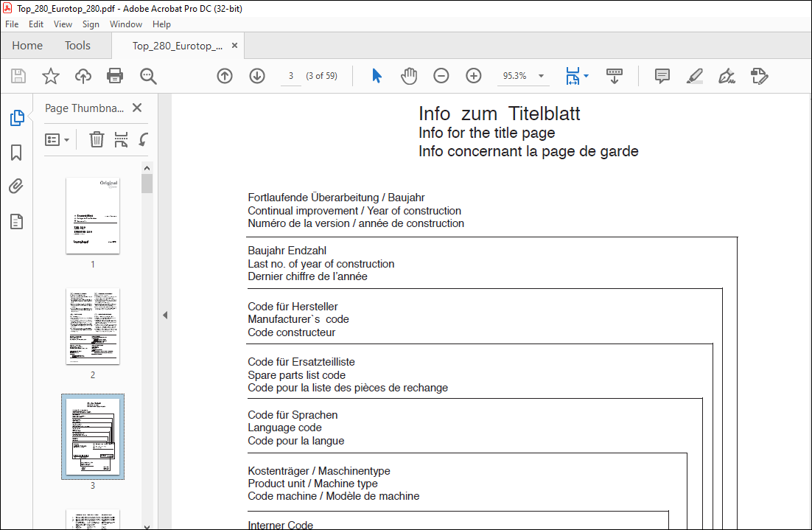Open Page Thumbnails sidebar icon
812x530 pixels.
(16, 118)
